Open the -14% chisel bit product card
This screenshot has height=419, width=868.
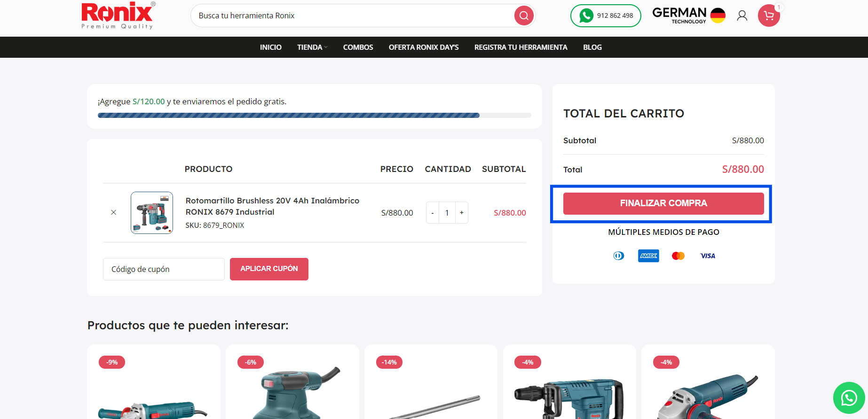(431, 381)
